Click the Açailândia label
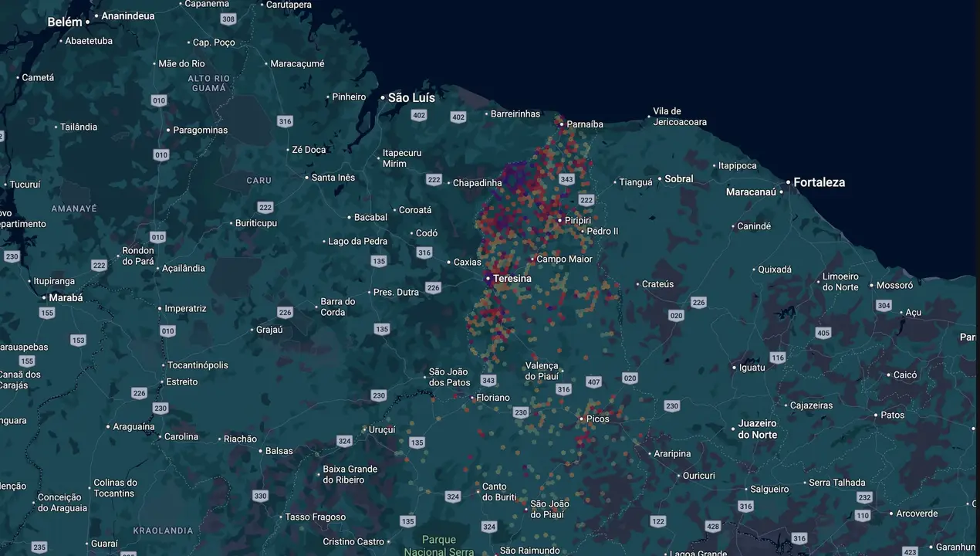Image resolution: width=980 pixels, height=556 pixels. click(x=184, y=269)
